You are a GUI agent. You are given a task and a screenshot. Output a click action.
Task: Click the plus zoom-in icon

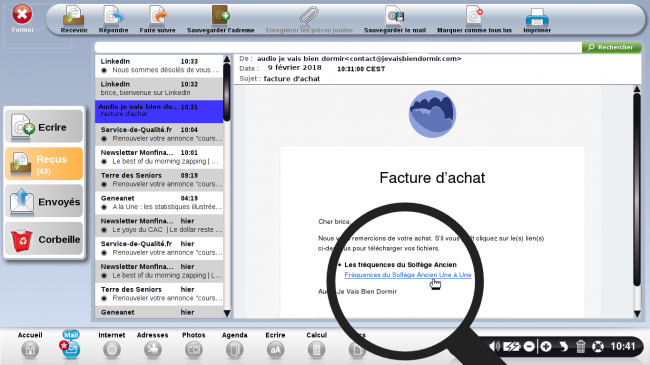coord(546,346)
